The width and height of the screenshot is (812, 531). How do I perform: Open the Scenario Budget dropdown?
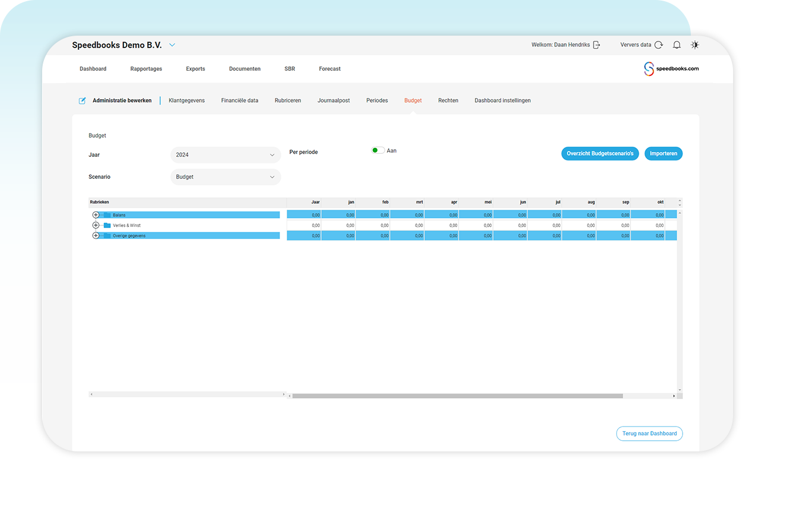(x=226, y=177)
